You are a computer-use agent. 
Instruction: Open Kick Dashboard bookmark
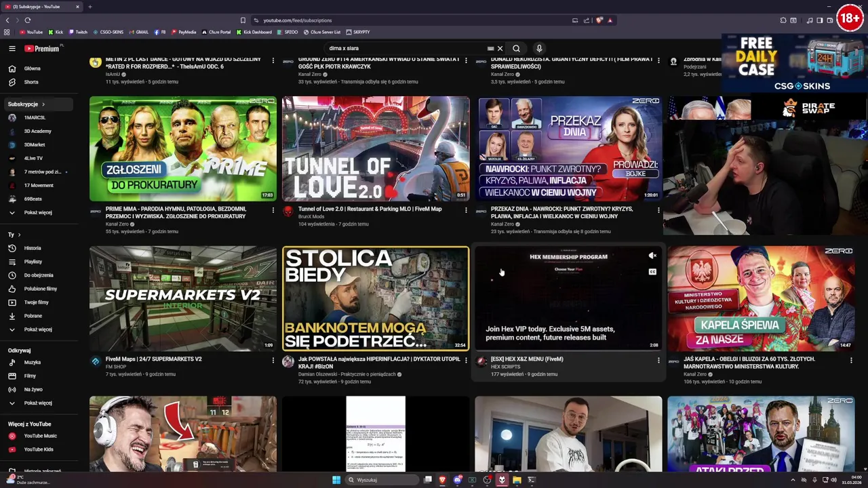tap(254, 32)
